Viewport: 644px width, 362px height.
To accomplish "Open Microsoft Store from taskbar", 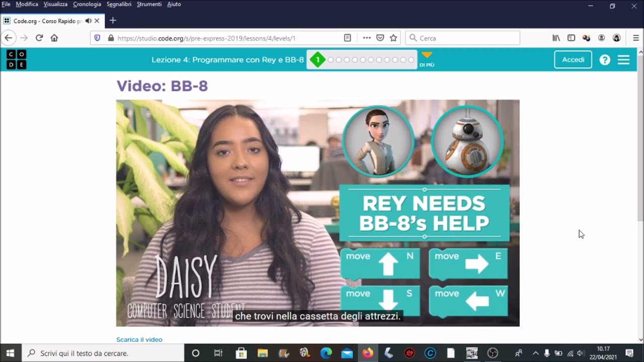I will coord(241,353).
